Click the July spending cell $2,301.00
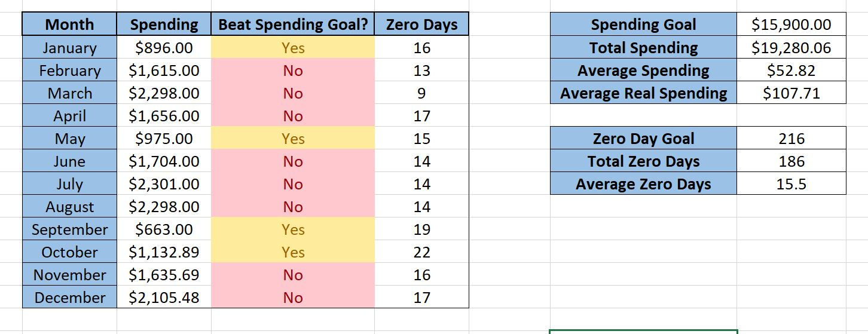Image resolution: width=868 pixels, height=334 pixels. 164,184
